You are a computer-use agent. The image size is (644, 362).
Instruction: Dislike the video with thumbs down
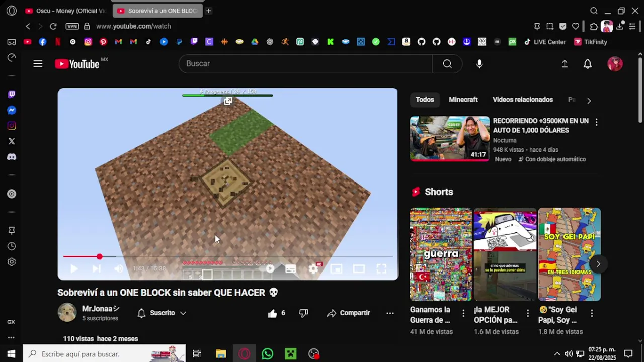(x=303, y=313)
